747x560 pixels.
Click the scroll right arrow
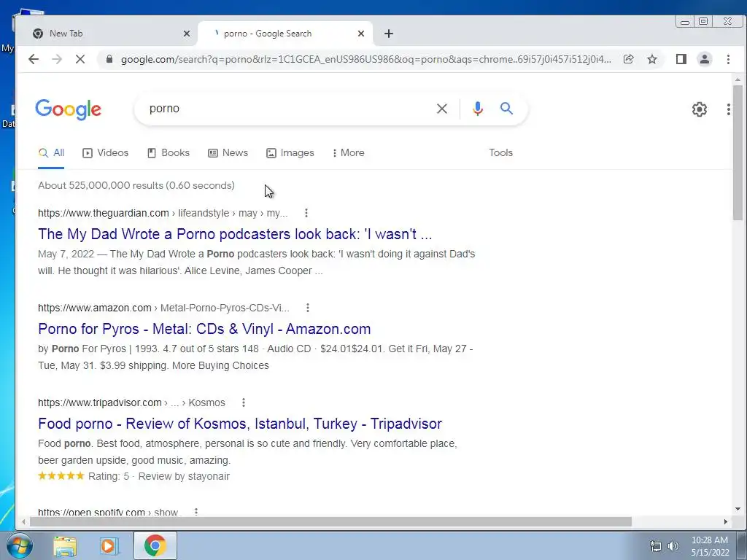coord(726,522)
